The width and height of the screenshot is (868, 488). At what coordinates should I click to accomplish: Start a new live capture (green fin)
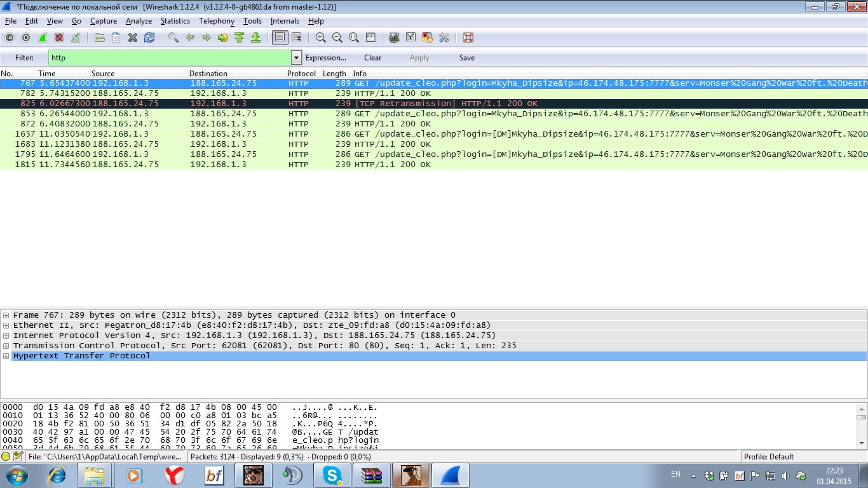click(x=43, y=37)
